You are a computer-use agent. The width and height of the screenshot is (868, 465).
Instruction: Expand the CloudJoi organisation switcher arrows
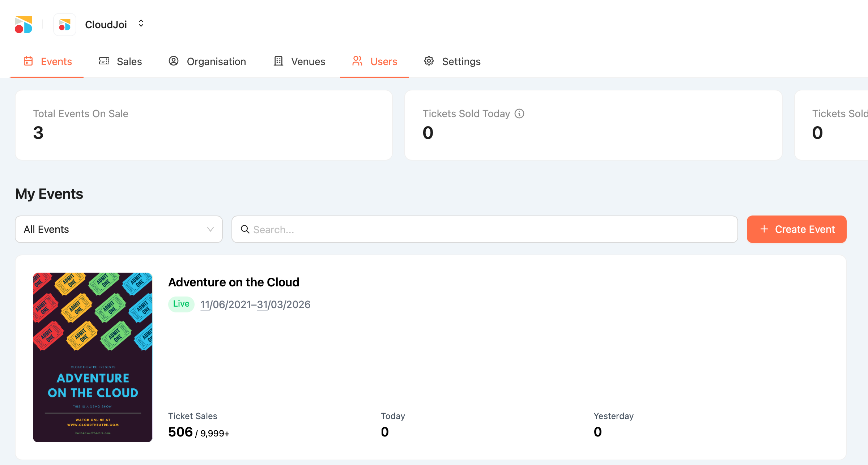[x=141, y=24]
